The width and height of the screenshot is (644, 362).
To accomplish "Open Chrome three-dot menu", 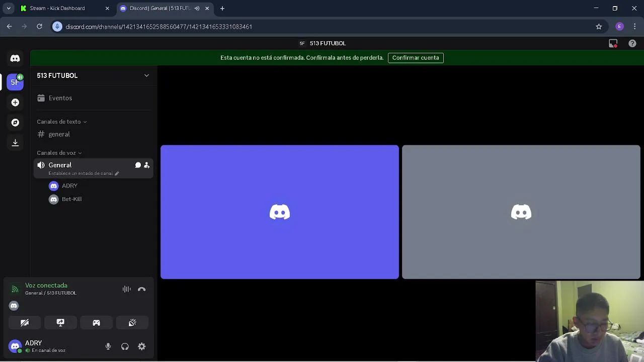I will coord(635,27).
